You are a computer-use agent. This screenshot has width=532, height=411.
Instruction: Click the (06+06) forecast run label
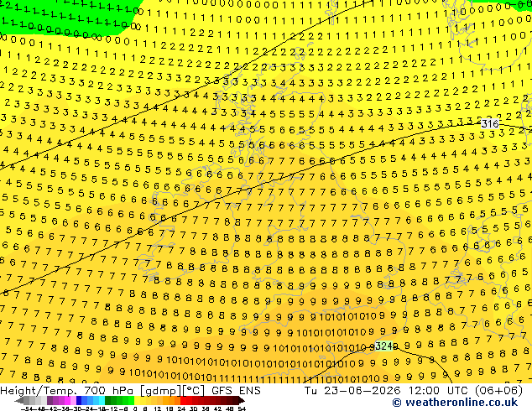click(x=498, y=391)
